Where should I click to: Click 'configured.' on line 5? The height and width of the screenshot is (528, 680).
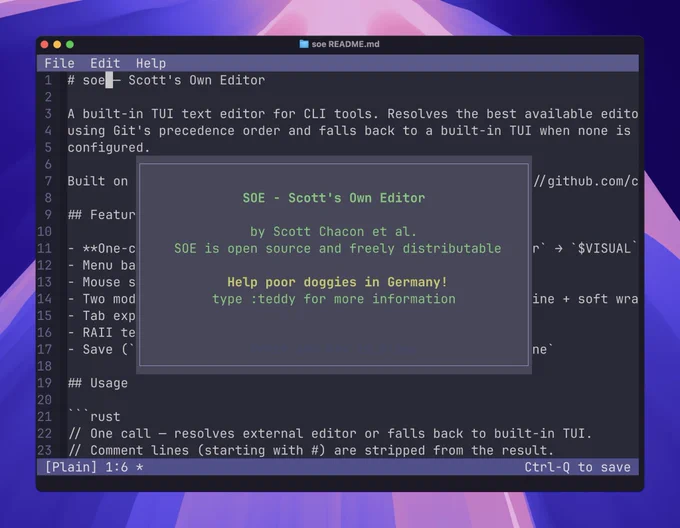point(109,147)
